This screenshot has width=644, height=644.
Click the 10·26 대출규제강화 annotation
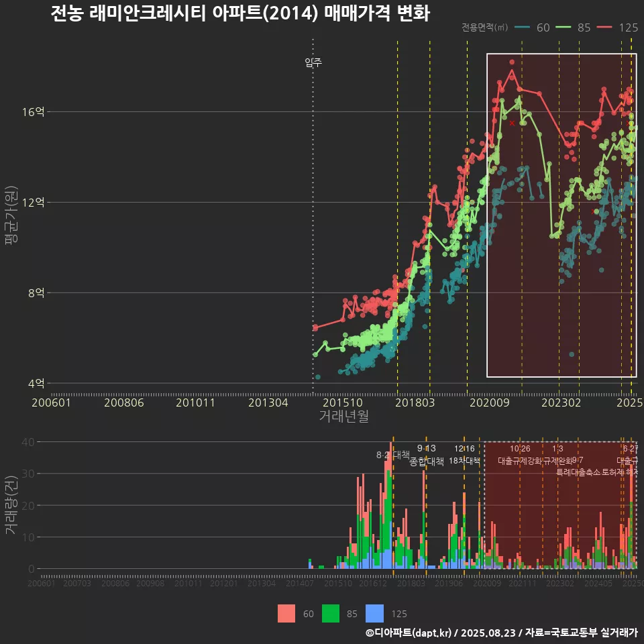[x=520, y=455]
